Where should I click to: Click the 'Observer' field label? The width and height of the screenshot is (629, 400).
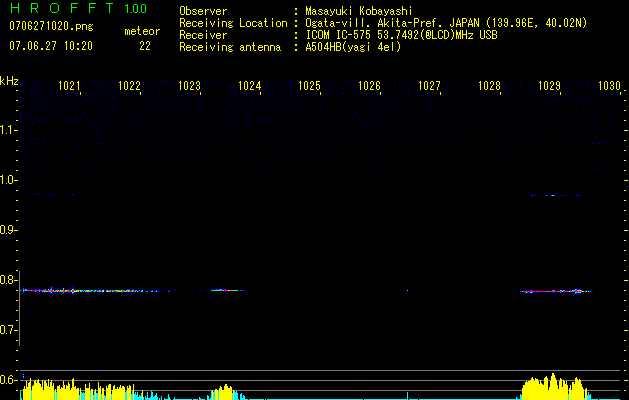203,11
